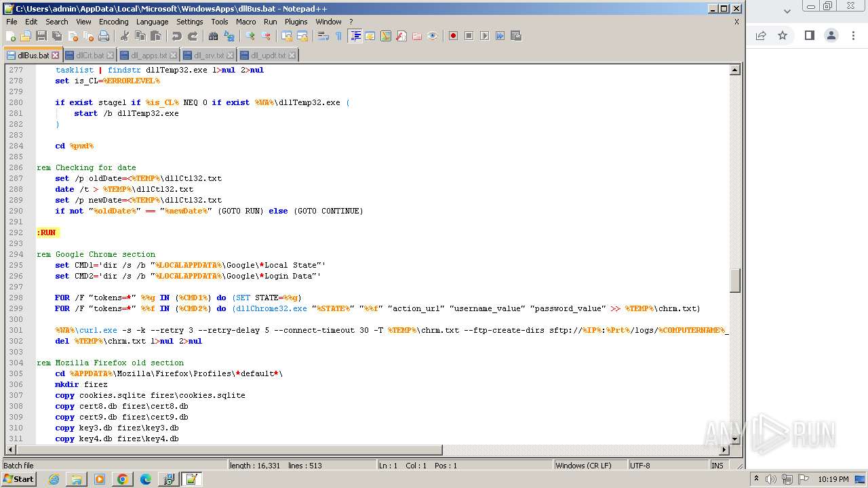Cut selection with scissors icon

coord(125,36)
